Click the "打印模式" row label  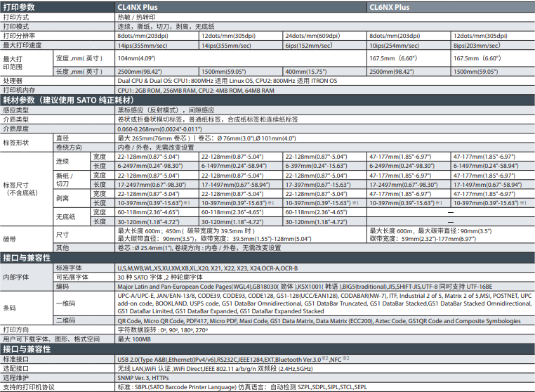16,27
